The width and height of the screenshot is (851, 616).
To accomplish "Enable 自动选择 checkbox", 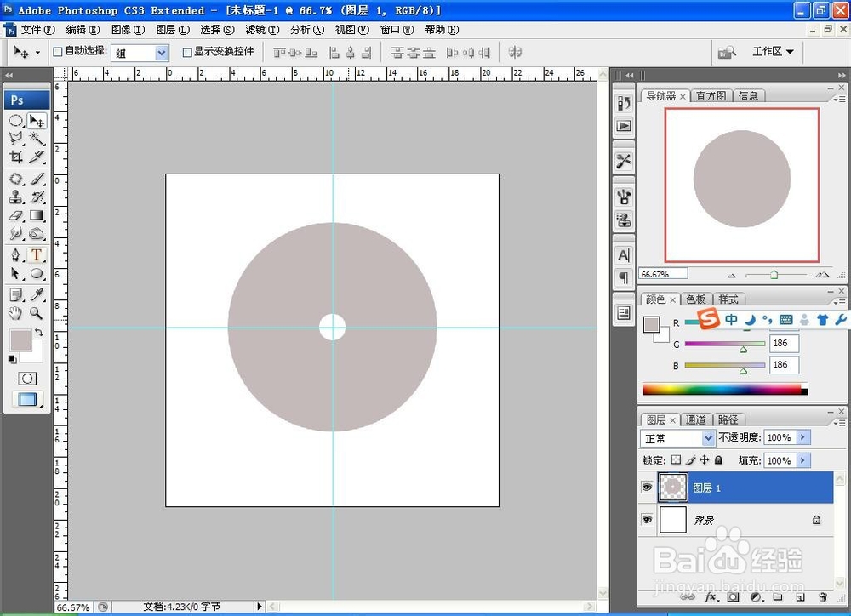I will (58, 52).
